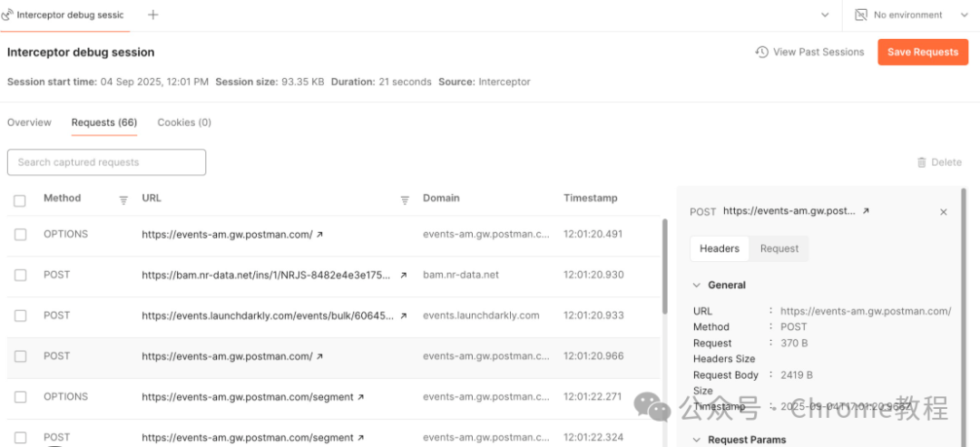This screenshot has width=980, height=447.
Task: Open new tab with plus icon
Action: point(153,15)
